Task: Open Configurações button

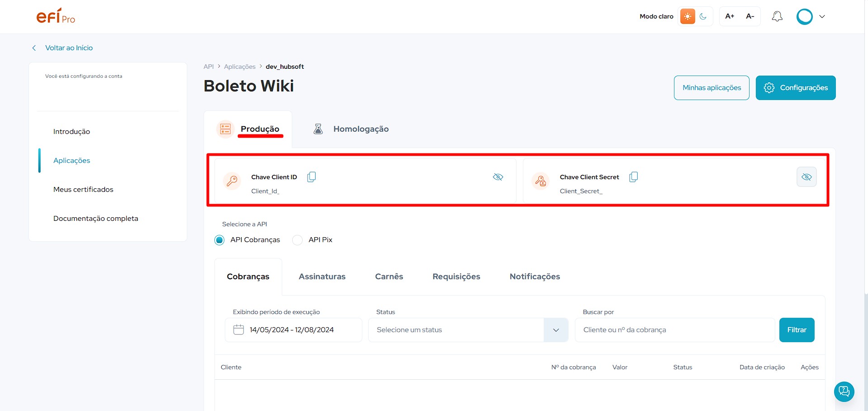Action: coord(796,88)
